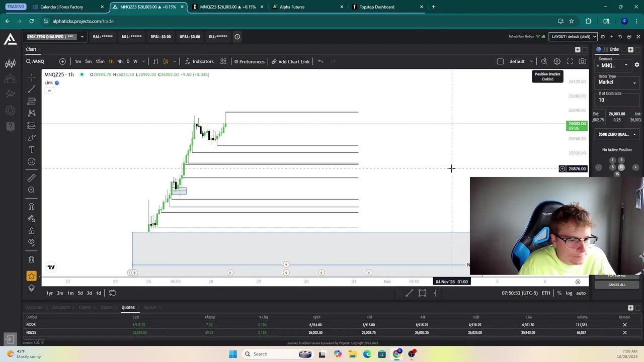Open the object tree layers icon
Viewport: 644px width, 362px height.
pyautogui.click(x=31, y=288)
